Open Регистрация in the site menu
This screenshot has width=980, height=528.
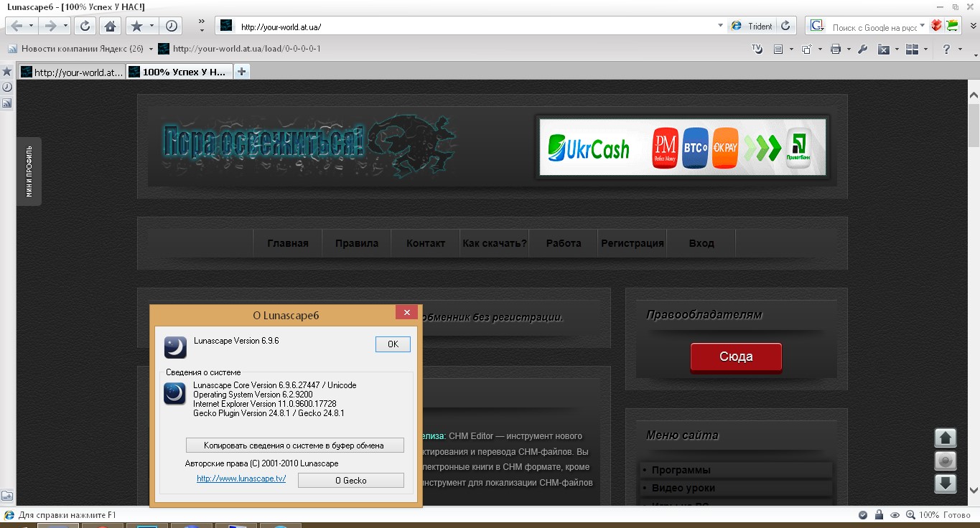[x=633, y=243]
